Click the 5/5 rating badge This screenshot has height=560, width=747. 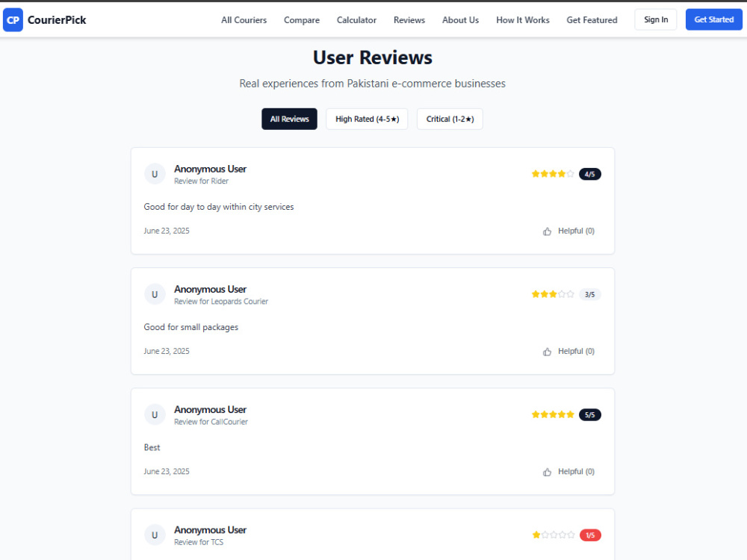tap(590, 414)
